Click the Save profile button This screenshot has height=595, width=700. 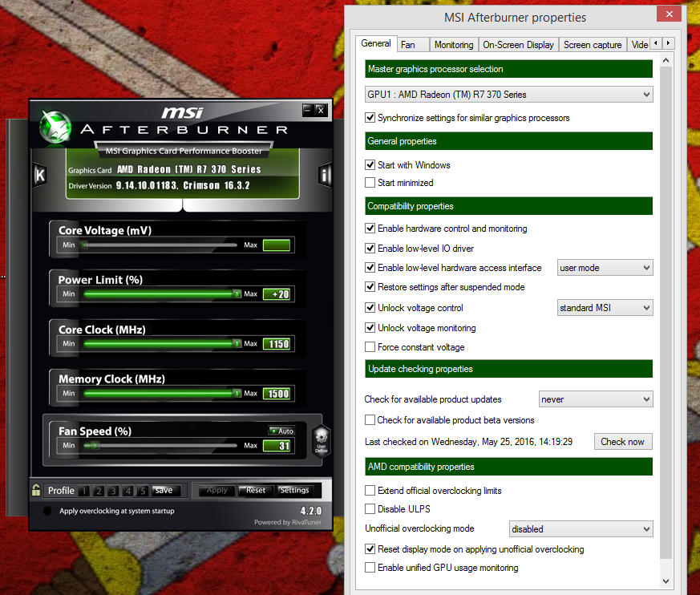point(166,491)
